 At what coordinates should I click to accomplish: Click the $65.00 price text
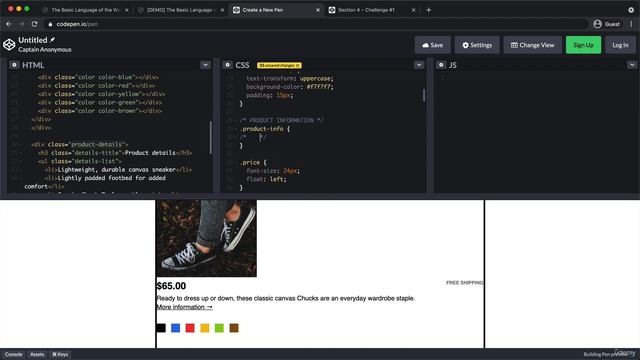[171, 286]
